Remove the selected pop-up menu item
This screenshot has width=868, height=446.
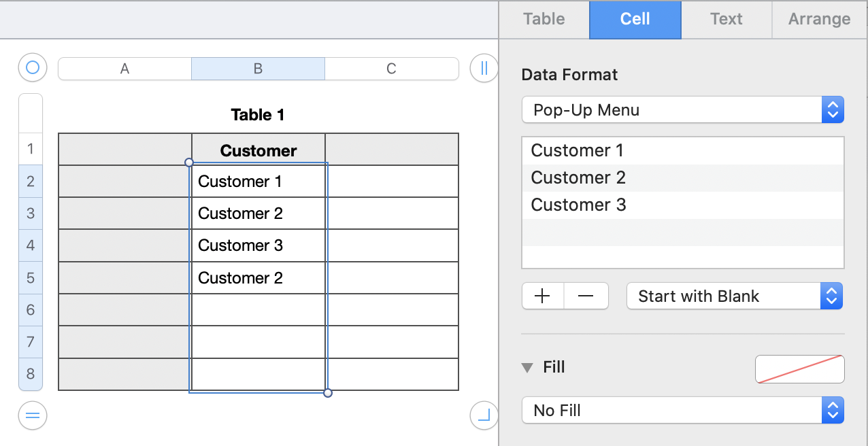(586, 296)
